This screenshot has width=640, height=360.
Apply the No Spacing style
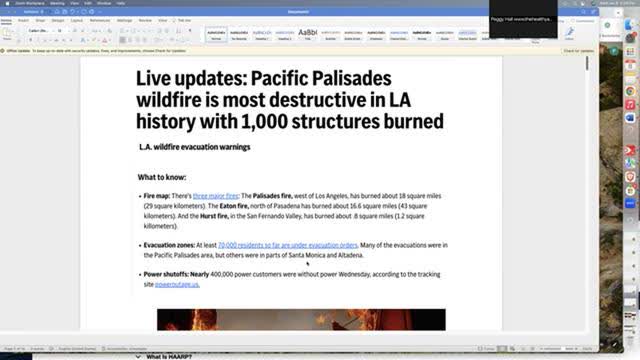tap(239, 35)
